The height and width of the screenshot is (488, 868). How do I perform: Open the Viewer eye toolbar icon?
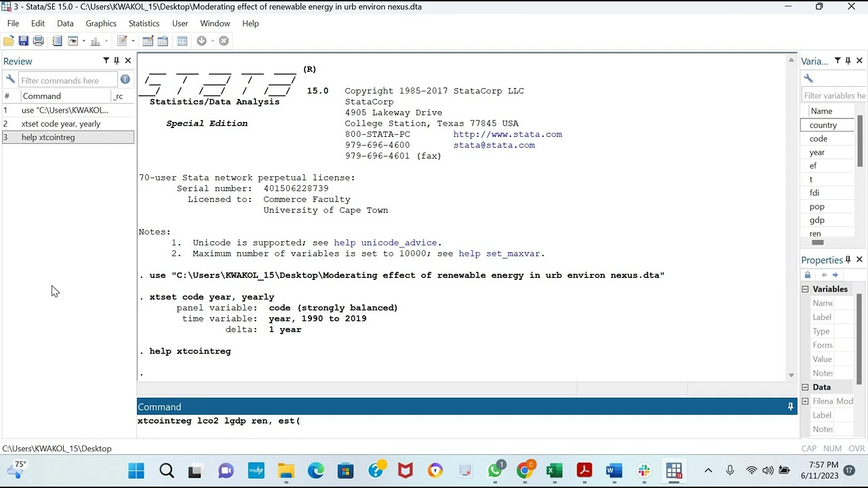point(73,41)
